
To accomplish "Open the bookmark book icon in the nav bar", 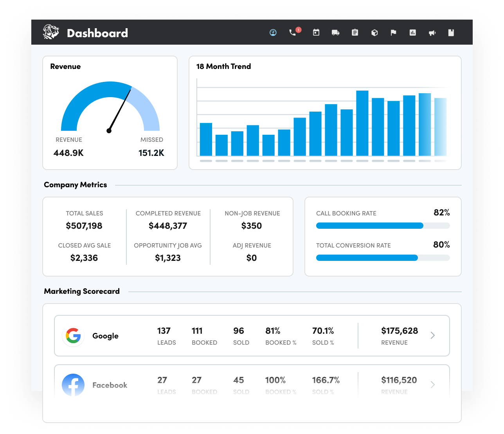I will [451, 33].
